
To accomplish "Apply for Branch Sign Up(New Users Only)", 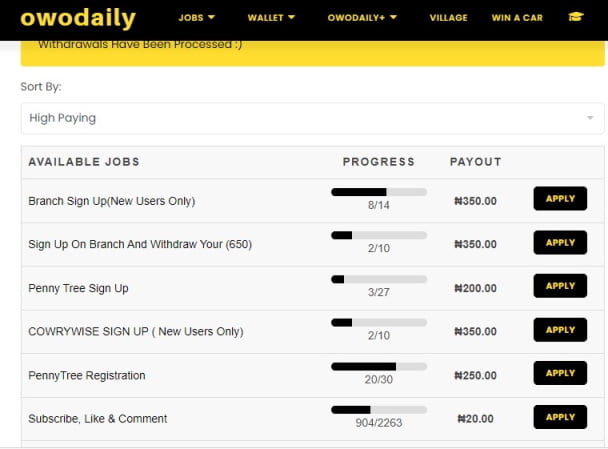I will coord(560,199).
